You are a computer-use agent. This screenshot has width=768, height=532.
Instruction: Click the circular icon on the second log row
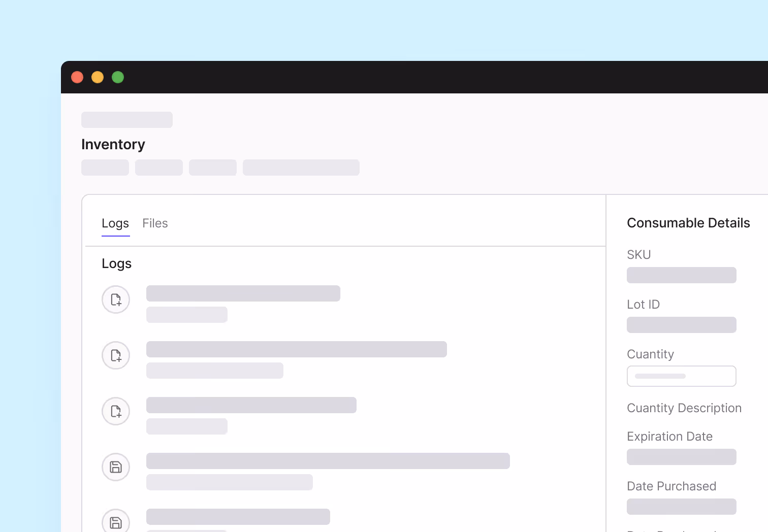[x=115, y=355]
